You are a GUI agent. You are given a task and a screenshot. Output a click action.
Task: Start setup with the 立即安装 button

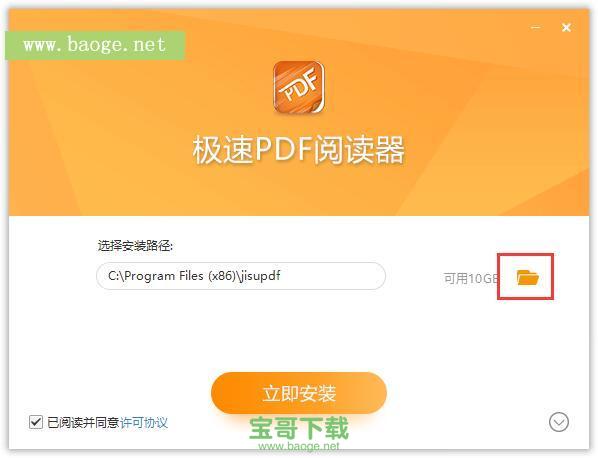[299, 393]
